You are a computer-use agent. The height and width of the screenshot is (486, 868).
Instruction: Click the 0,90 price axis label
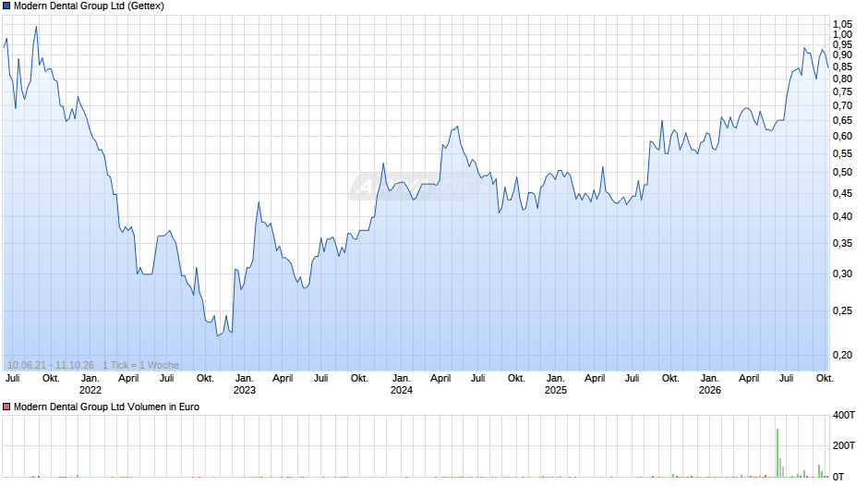(x=842, y=55)
